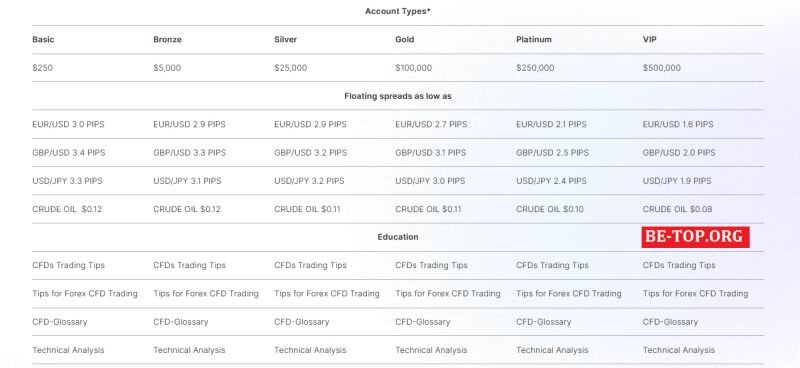
Task: Click GBP/USD 3.2 PIPS cell
Action: point(310,153)
